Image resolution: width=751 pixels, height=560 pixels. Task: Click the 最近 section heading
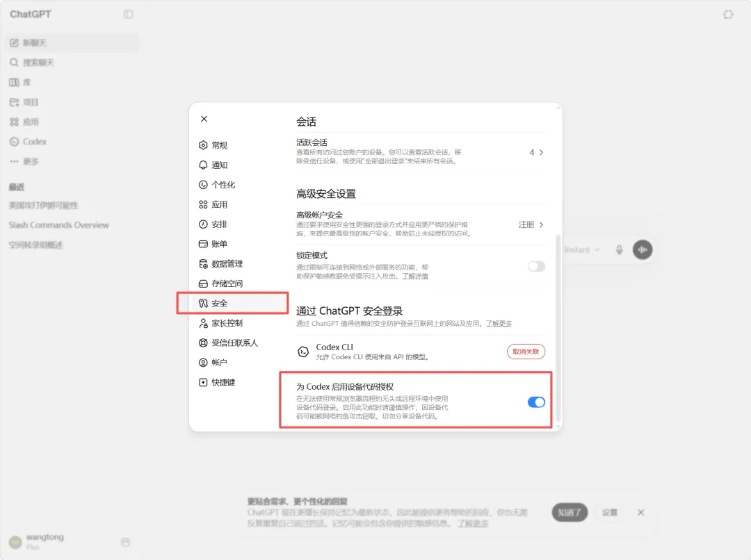coord(16,187)
